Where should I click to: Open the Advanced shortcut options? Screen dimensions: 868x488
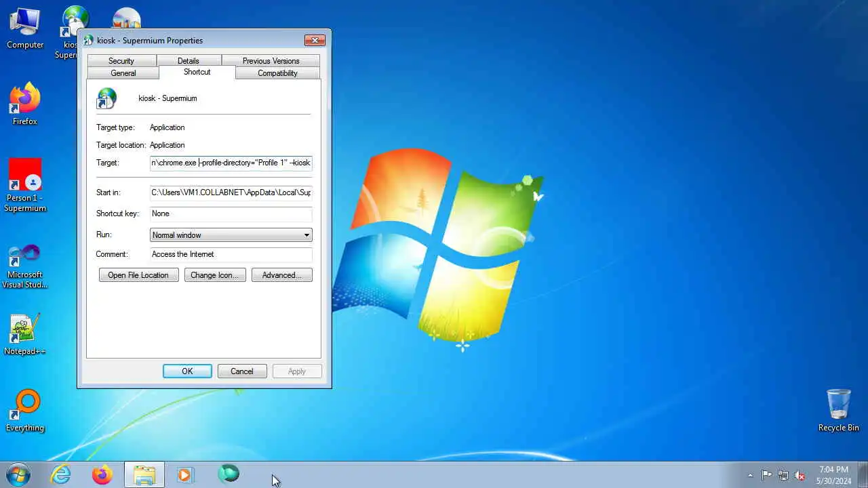tap(282, 275)
